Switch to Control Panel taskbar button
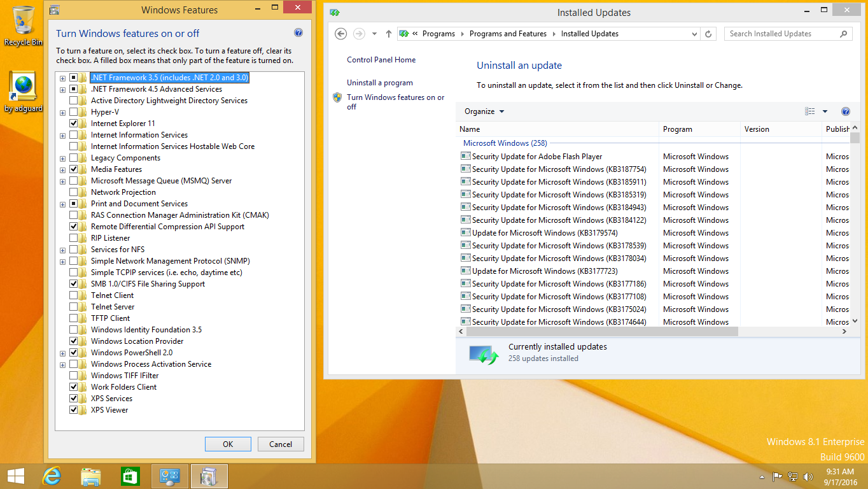 [x=170, y=476]
